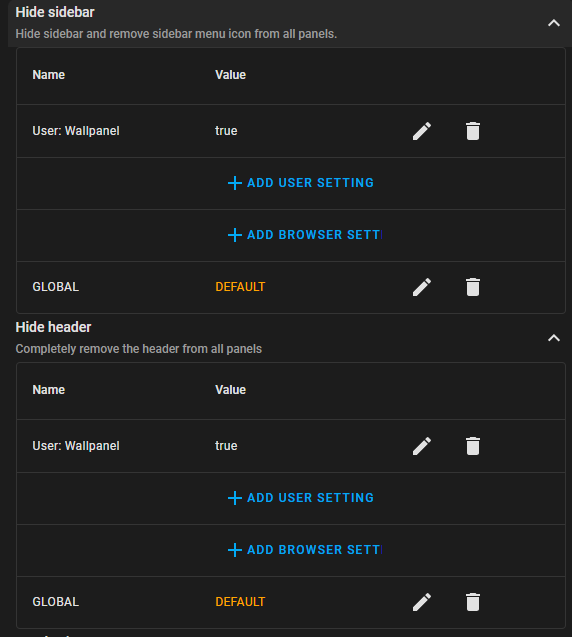Edit the GLOBAL setting for Hide sidebar
Image resolution: width=572 pixels, height=637 pixels.
tap(422, 287)
